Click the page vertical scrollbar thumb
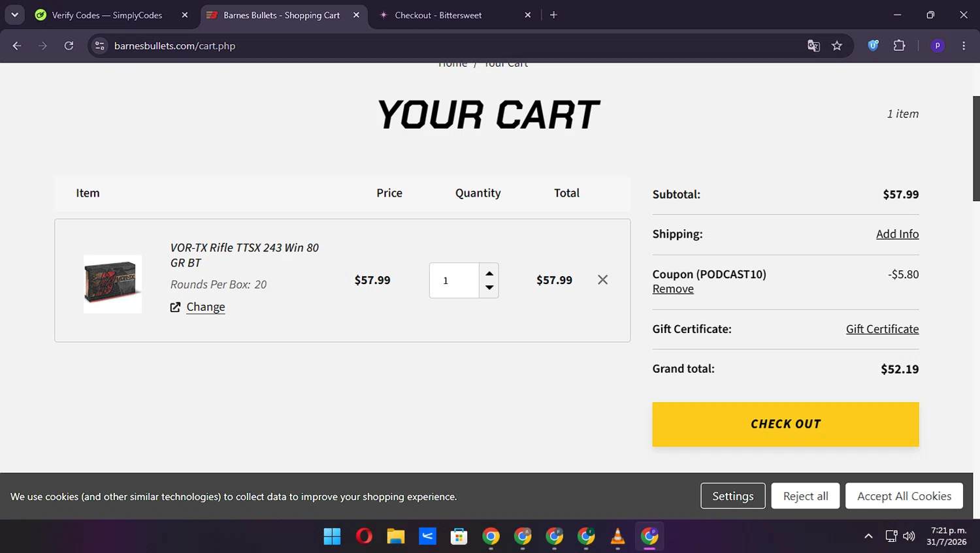 pyautogui.click(x=976, y=148)
